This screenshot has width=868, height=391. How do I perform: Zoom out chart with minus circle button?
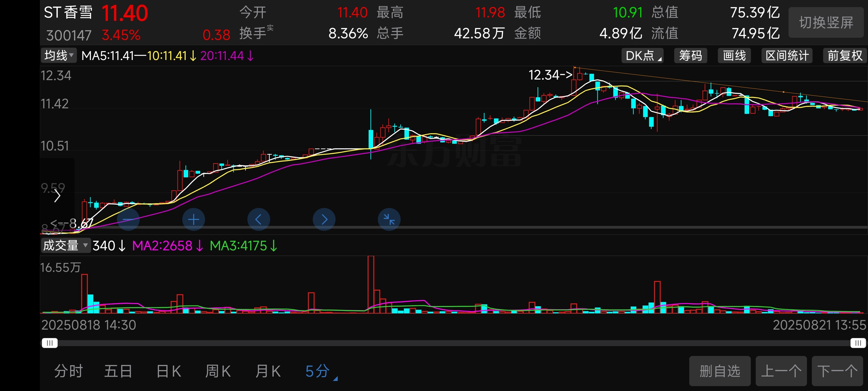(128, 220)
